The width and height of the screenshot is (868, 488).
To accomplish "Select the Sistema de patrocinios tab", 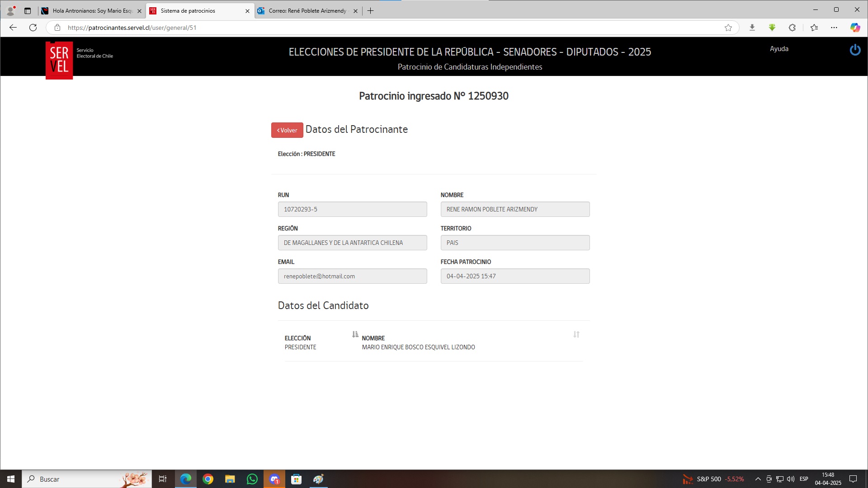I will click(199, 11).
